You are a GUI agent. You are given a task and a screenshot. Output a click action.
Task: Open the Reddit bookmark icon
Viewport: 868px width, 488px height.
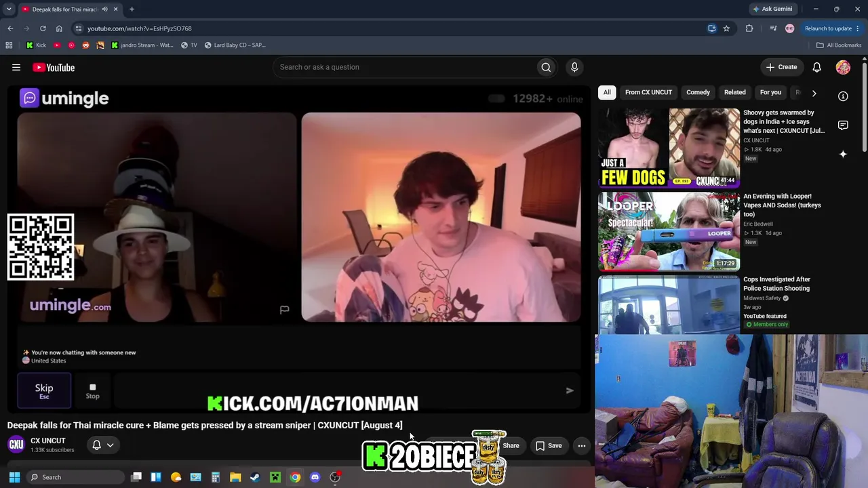[x=85, y=45]
